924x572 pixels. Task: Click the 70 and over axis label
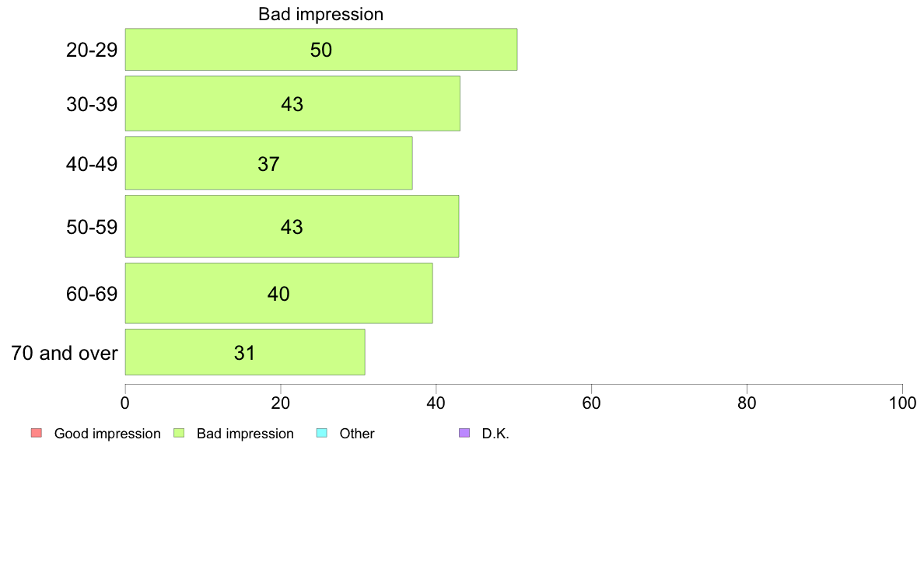tap(65, 353)
